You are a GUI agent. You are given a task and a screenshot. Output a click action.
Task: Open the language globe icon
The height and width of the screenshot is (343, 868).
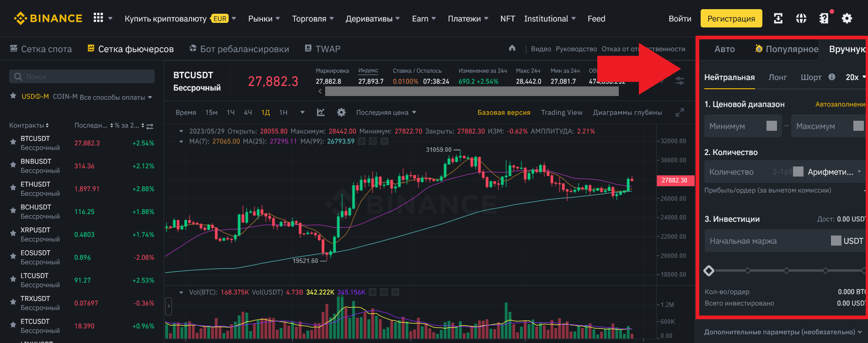(801, 18)
